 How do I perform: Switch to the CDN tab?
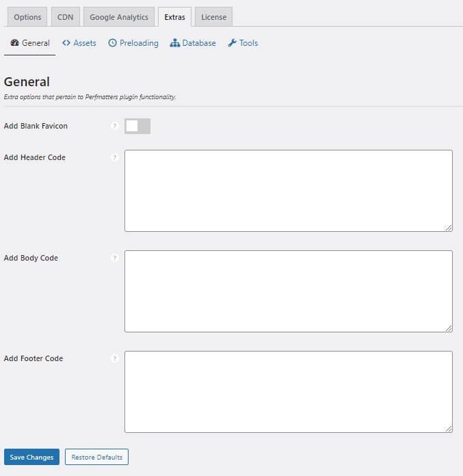pos(65,17)
